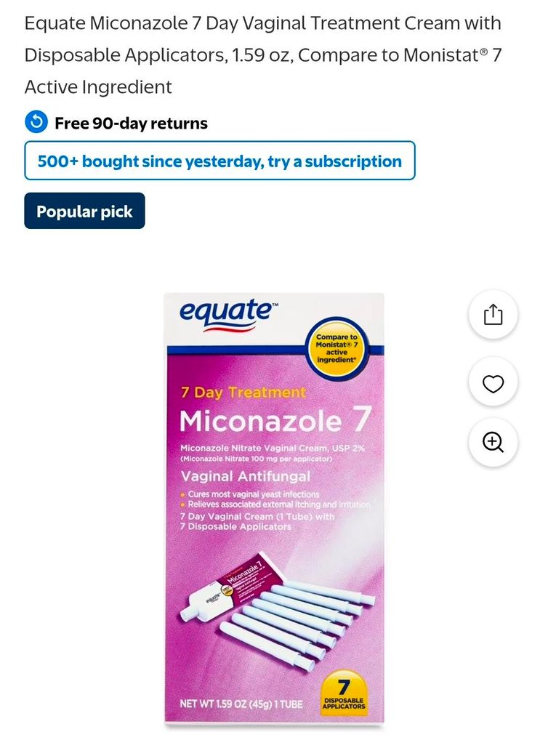The width and height of the screenshot is (548, 756).
Task: Click the Vaginal Antifungal label on box
Action: point(246,476)
